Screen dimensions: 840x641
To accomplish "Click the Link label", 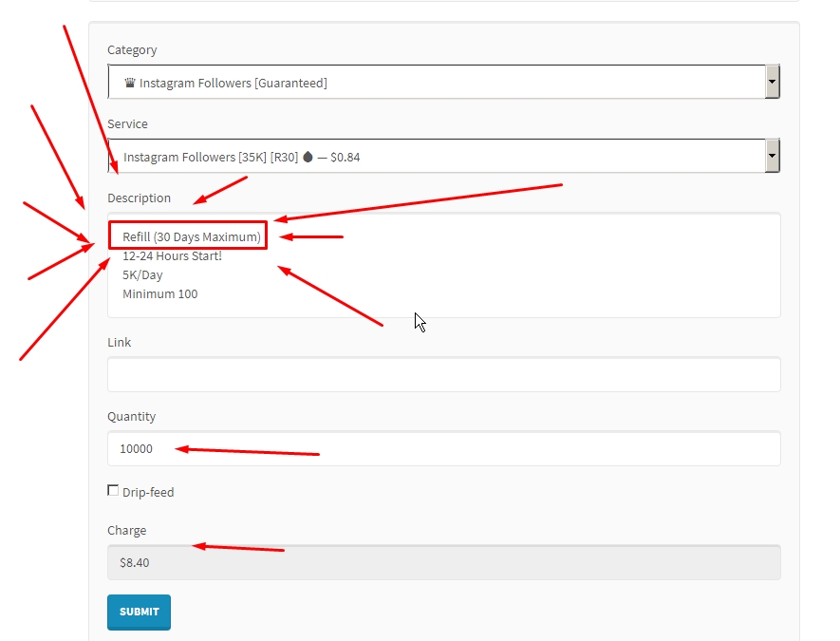I will (x=119, y=342).
